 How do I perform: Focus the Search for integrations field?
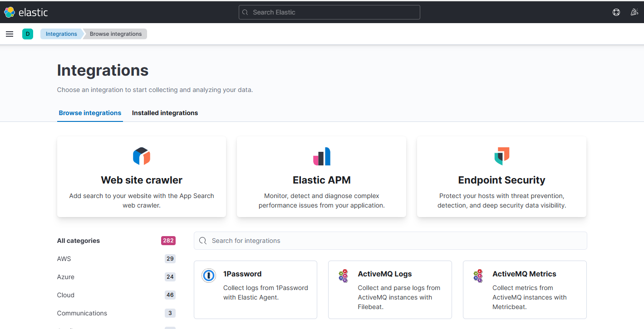click(390, 241)
